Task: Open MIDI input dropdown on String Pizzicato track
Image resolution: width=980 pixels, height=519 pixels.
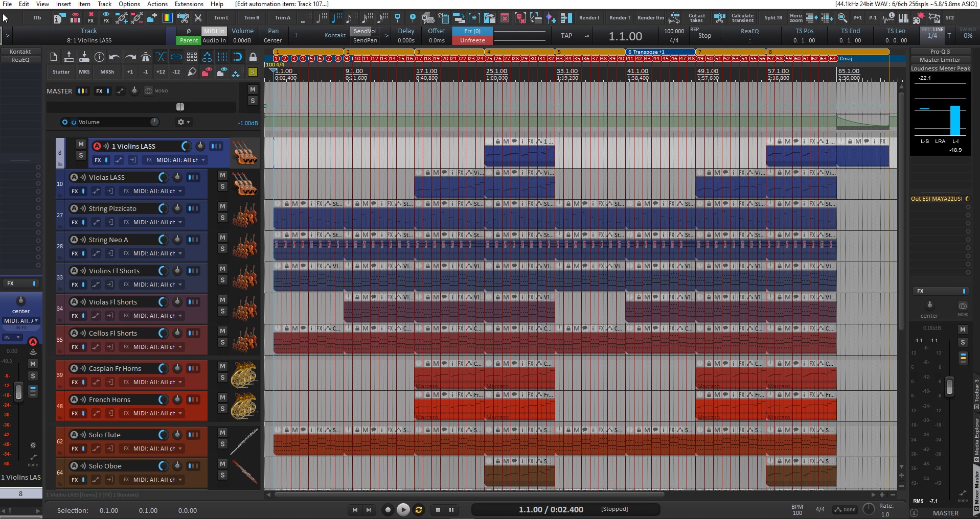Action: pyautogui.click(x=158, y=222)
